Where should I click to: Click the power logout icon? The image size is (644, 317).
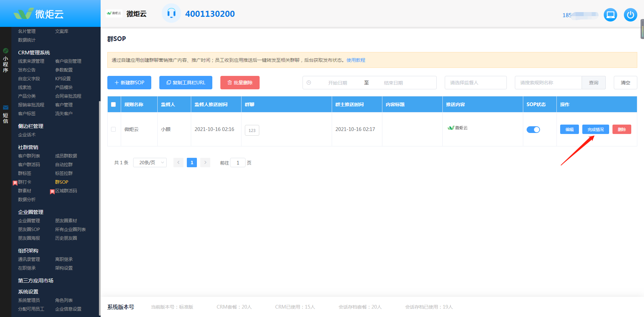pyautogui.click(x=631, y=15)
